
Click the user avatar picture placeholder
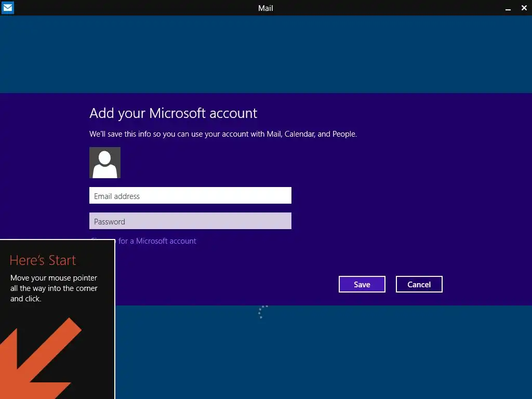pos(105,163)
